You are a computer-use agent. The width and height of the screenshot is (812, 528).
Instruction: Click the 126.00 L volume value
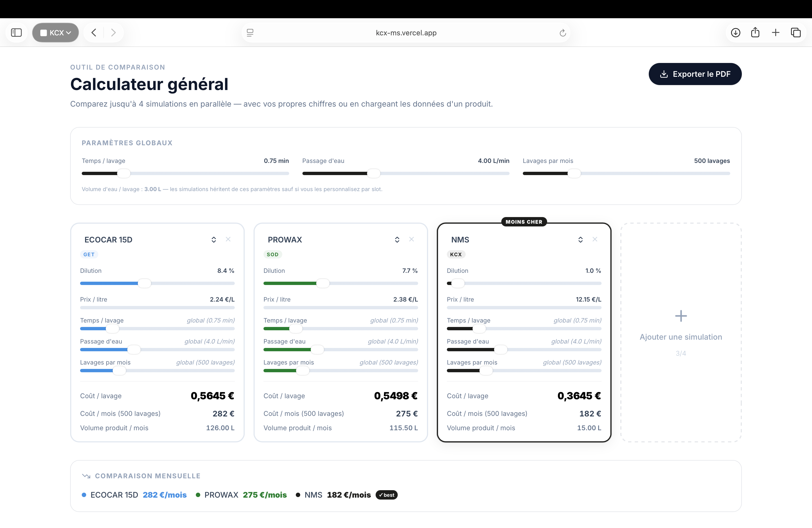click(220, 428)
